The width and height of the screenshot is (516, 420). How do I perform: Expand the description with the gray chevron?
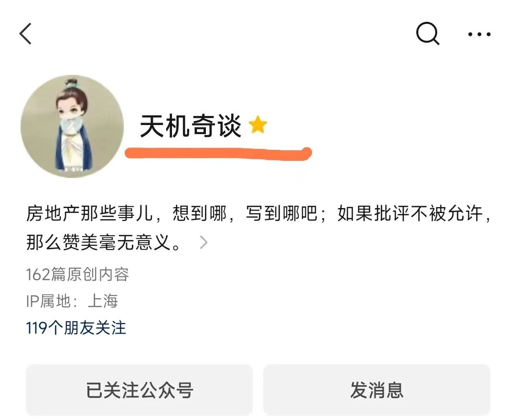point(204,242)
